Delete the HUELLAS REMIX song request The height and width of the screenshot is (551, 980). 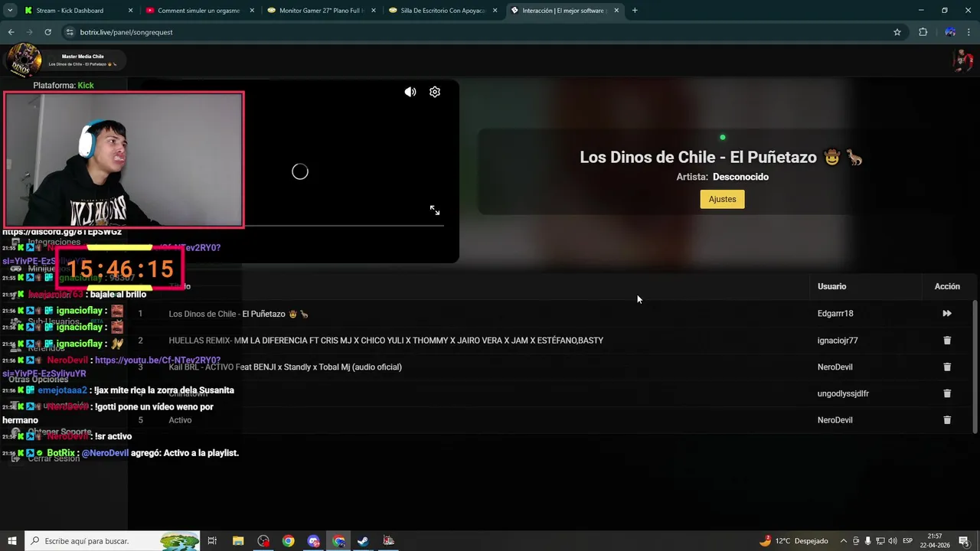pyautogui.click(x=947, y=340)
